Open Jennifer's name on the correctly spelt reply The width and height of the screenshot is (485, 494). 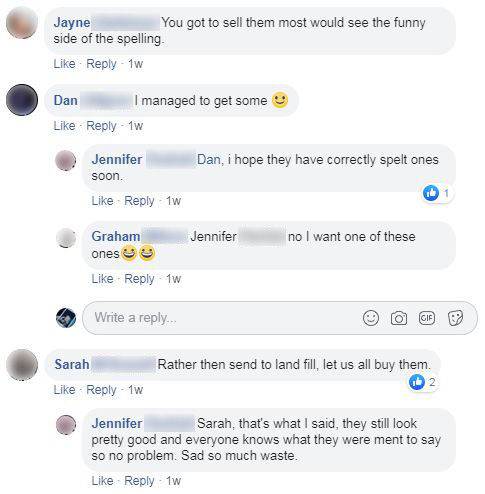(x=117, y=159)
